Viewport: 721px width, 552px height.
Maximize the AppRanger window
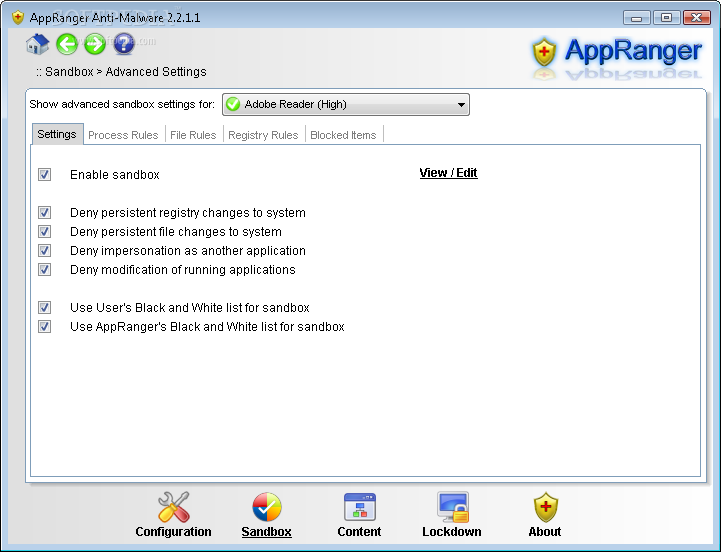[666, 18]
